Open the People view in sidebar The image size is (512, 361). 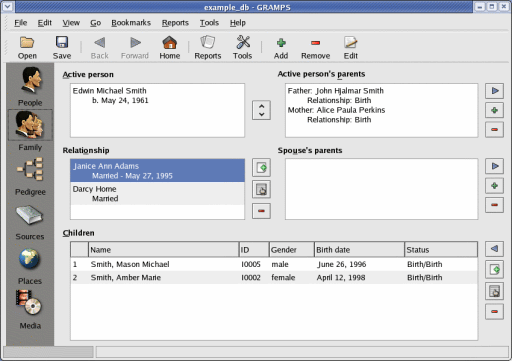[x=30, y=86]
